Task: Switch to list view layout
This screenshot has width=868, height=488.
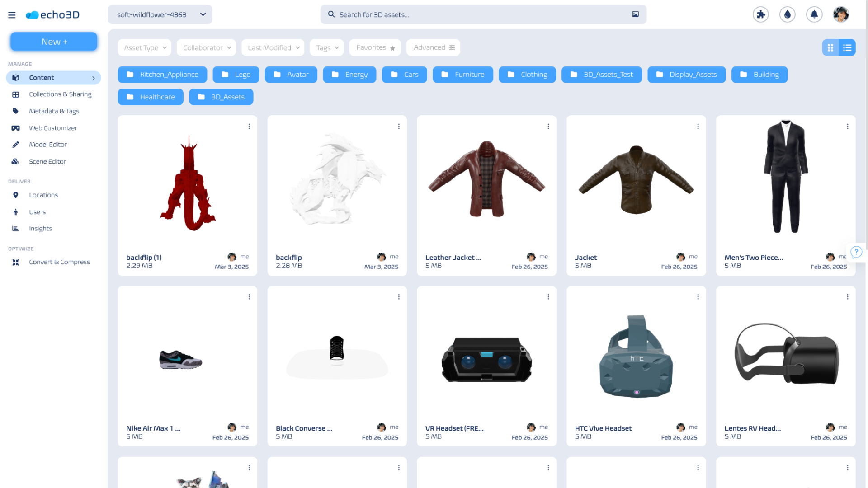Action: [847, 47]
